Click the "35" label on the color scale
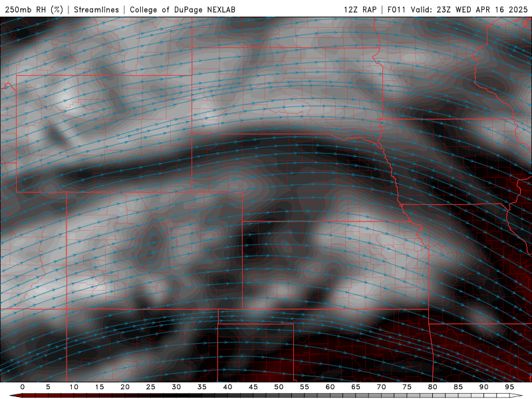532x399 pixels. point(202,387)
